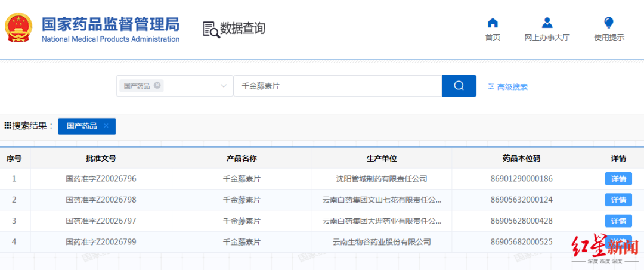Click the 高级搜索 filter sliders icon

491,86
